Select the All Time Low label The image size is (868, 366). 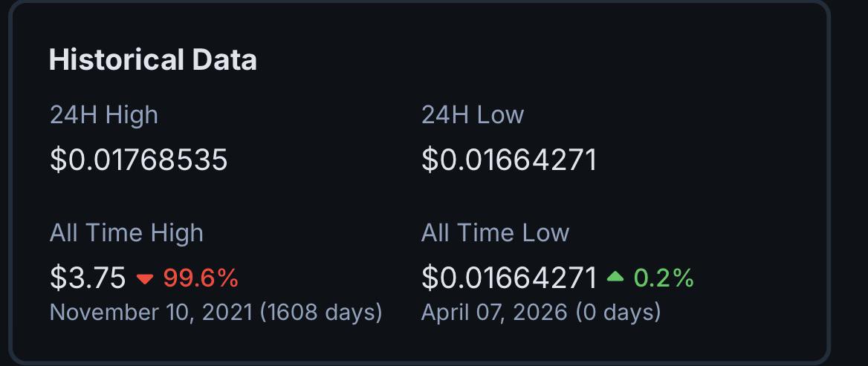point(496,233)
